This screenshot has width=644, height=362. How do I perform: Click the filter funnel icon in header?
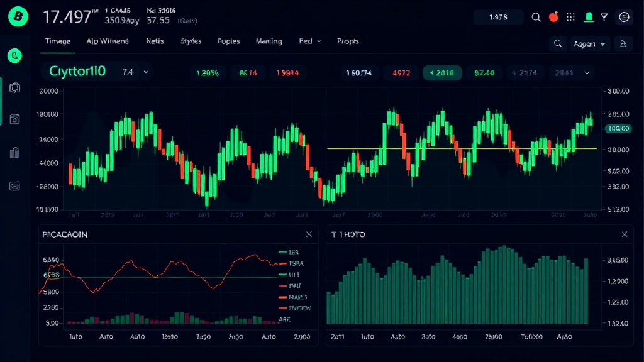coord(604,17)
